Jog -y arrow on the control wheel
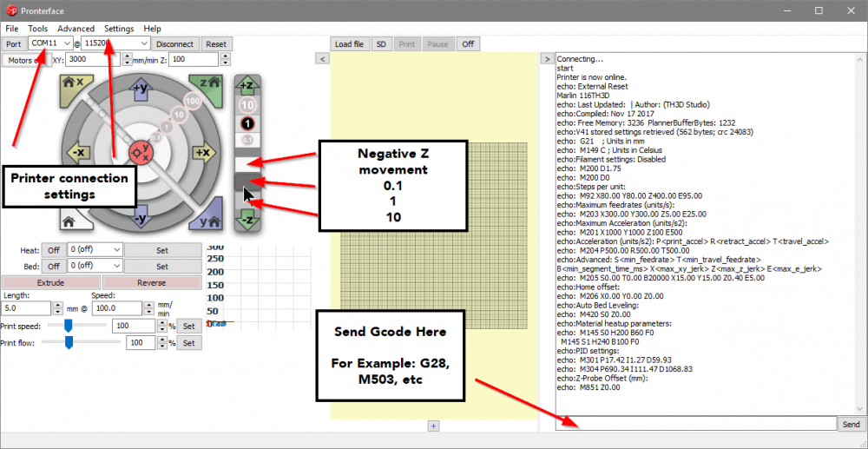The height and width of the screenshot is (449, 868). click(141, 216)
